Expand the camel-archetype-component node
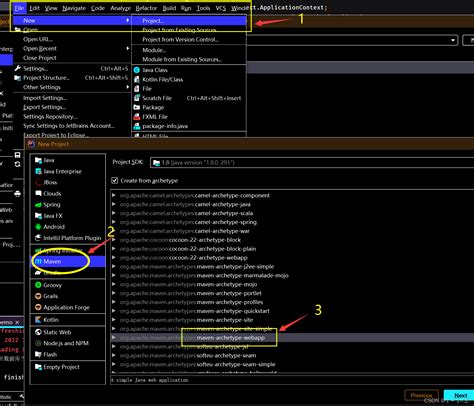 pyautogui.click(x=114, y=195)
